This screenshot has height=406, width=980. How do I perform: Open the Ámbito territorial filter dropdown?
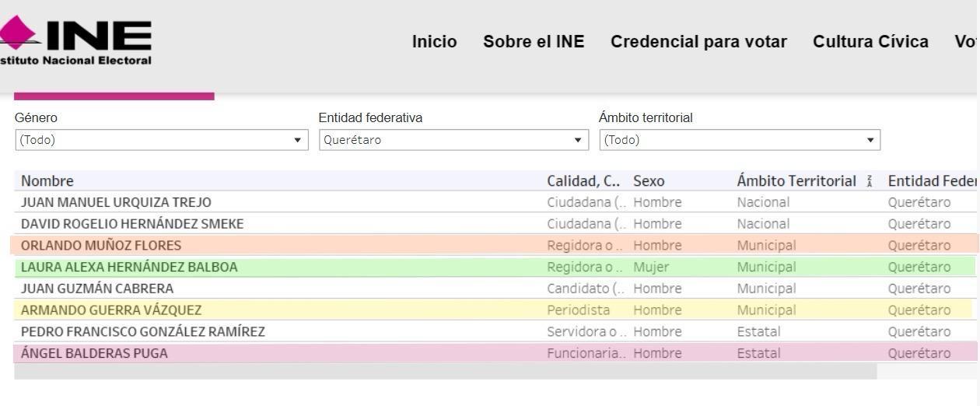(x=740, y=140)
